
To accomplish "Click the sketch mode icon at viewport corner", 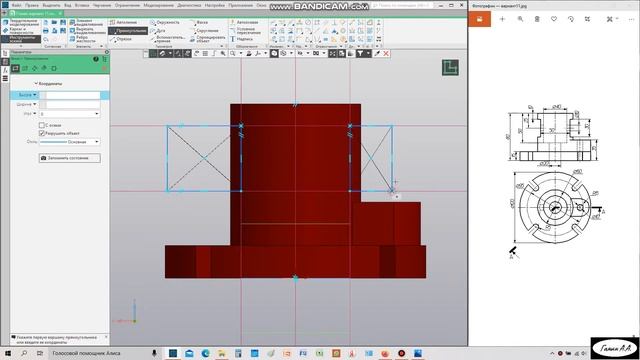I will [450, 68].
